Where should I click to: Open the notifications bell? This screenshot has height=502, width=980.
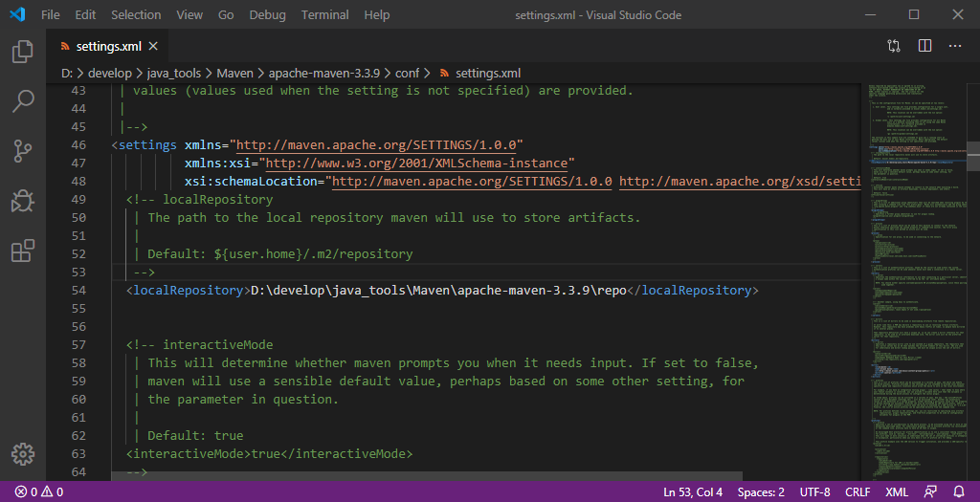[x=959, y=492]
